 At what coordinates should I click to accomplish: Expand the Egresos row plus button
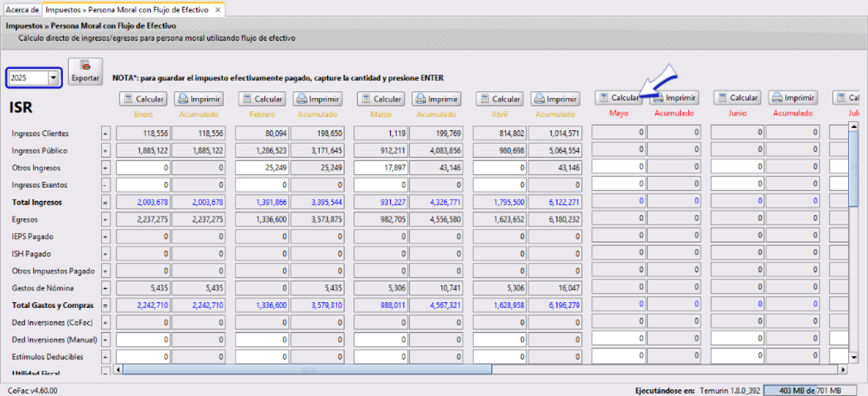105,220
